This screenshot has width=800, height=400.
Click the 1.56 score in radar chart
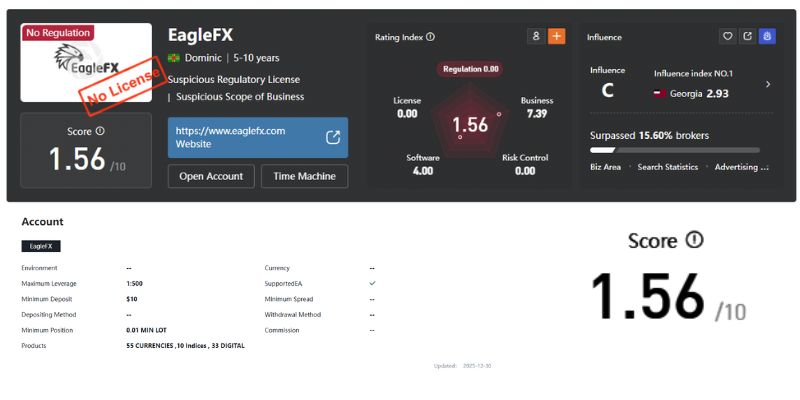[470, 124]
